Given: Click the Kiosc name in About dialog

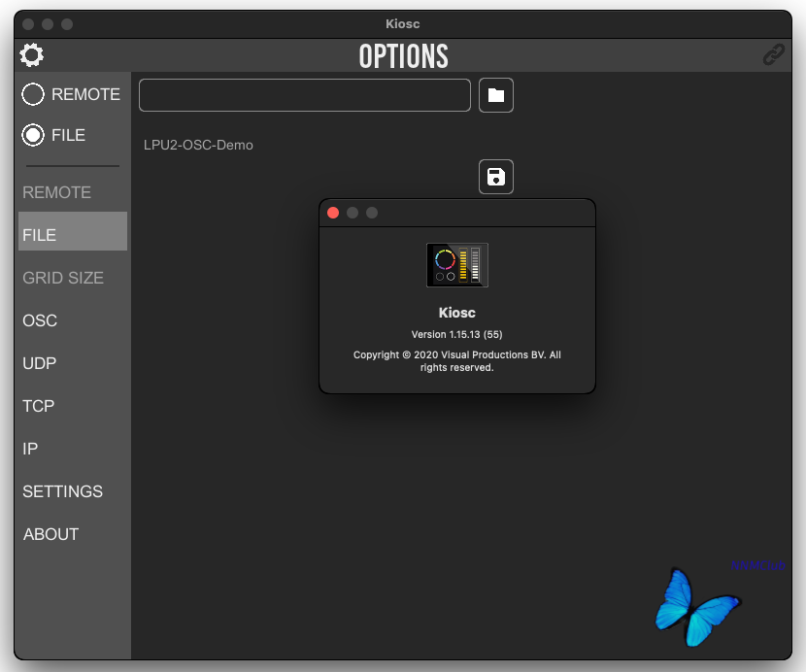Looking at the screenshot, I should click(x=457, y=313).
